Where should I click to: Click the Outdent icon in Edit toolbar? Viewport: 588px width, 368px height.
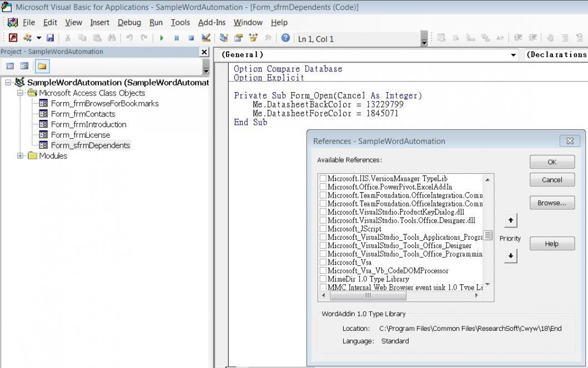[x=532, y=38]
